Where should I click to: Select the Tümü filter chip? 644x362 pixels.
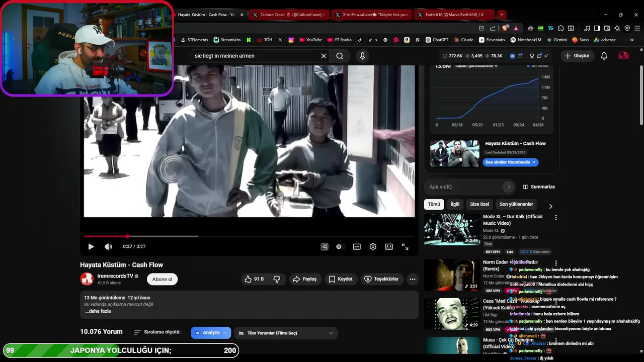pyautogui.click(x=434, y=204)
